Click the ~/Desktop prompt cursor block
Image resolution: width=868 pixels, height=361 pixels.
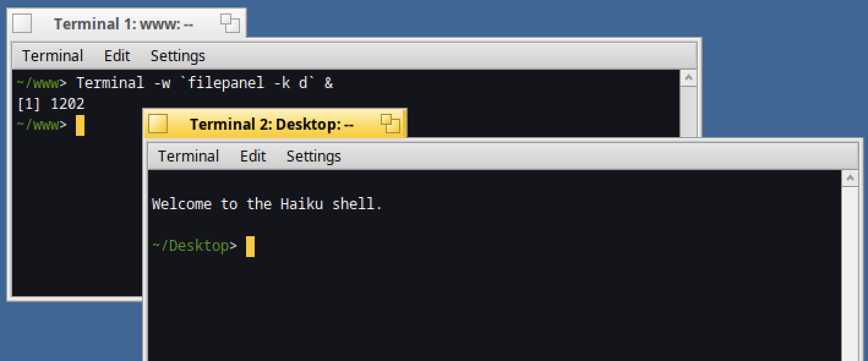(250, 246)
